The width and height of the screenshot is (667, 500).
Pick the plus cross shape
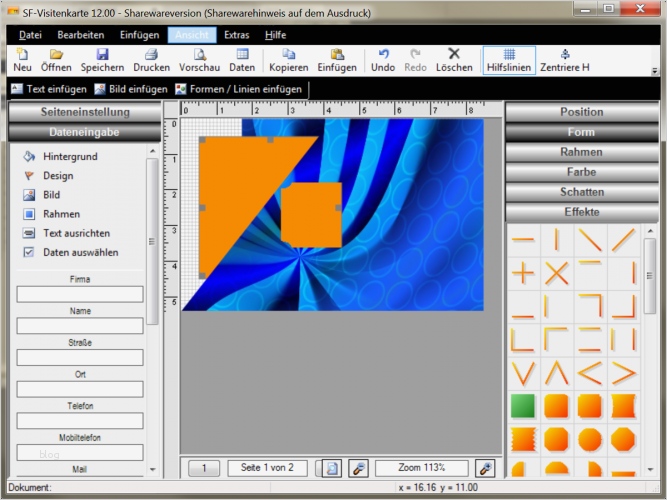click(523, 273)
